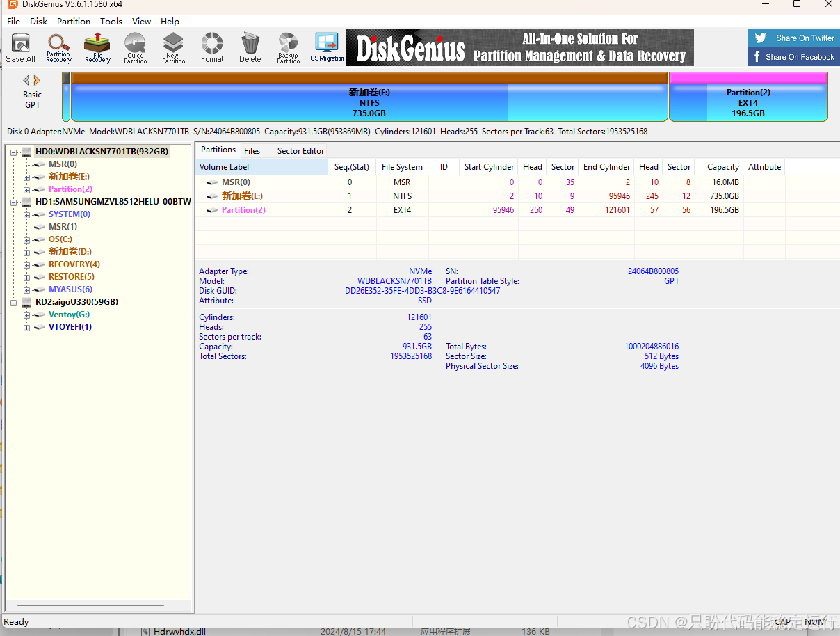The height and width of the screenshot is (636, 840).
Task: Open Partition Recovery tool
Action: tap(58, 47)
